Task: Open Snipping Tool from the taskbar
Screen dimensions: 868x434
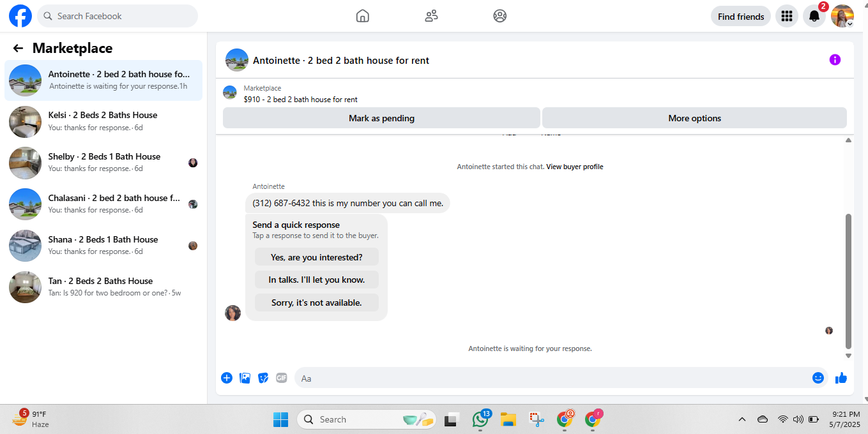Action: tap(537, 419)
